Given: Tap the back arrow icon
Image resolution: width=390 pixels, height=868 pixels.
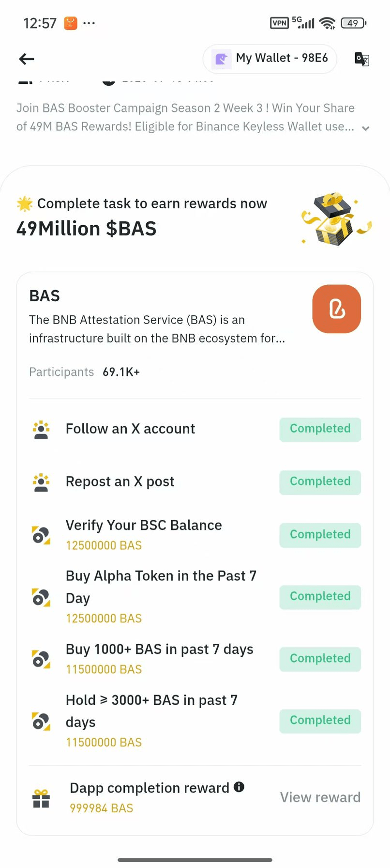Looking at the screenshot, I should point(27,59).
